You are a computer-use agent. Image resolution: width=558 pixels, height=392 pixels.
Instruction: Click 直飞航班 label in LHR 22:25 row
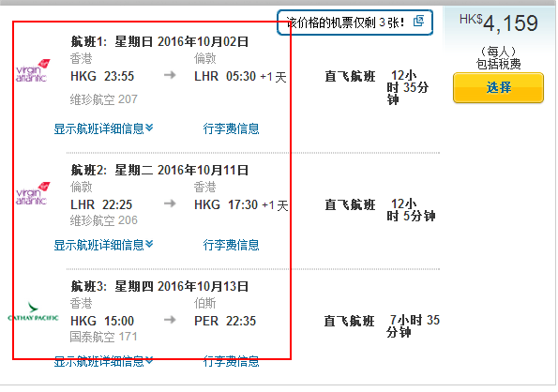pos(350,204)
